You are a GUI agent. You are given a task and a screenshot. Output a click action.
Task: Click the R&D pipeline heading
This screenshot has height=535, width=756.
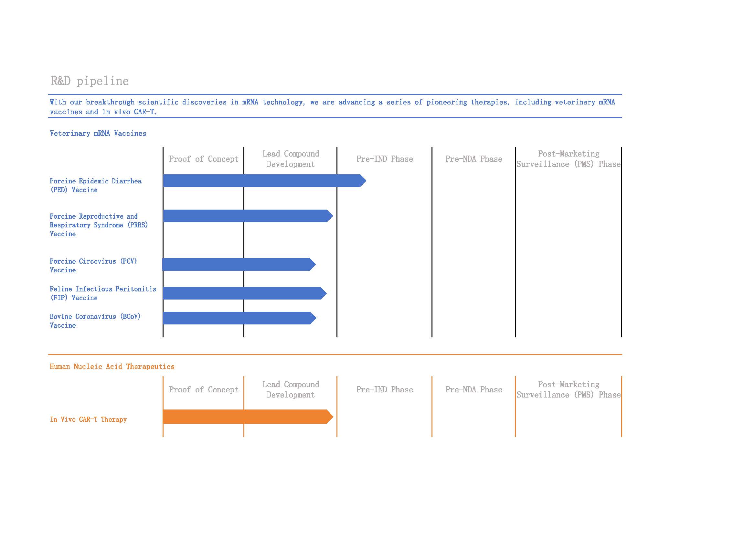tap(90, 81)
